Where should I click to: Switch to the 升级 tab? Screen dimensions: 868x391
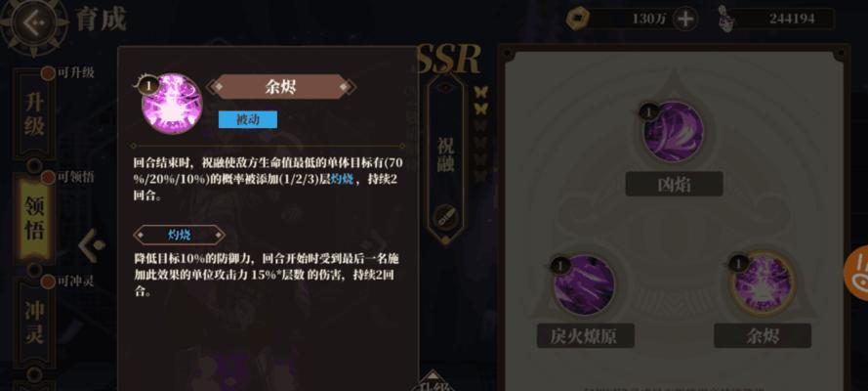(34, 114)
